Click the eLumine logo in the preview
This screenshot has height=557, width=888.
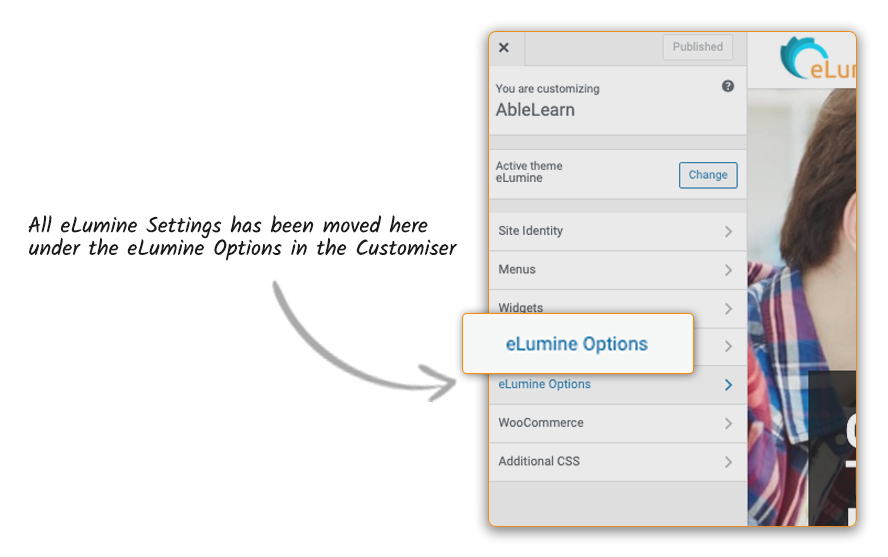[816, 59]
